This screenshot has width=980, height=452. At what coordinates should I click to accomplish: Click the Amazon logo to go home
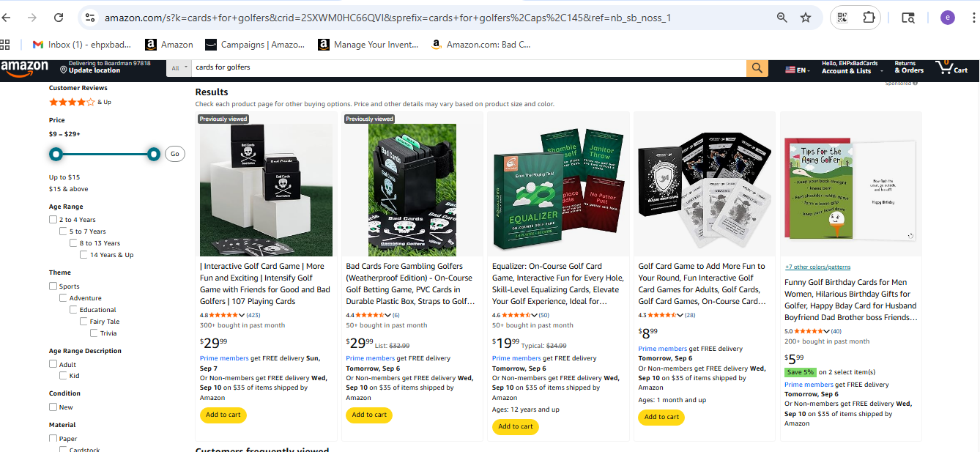pos(24,67)
